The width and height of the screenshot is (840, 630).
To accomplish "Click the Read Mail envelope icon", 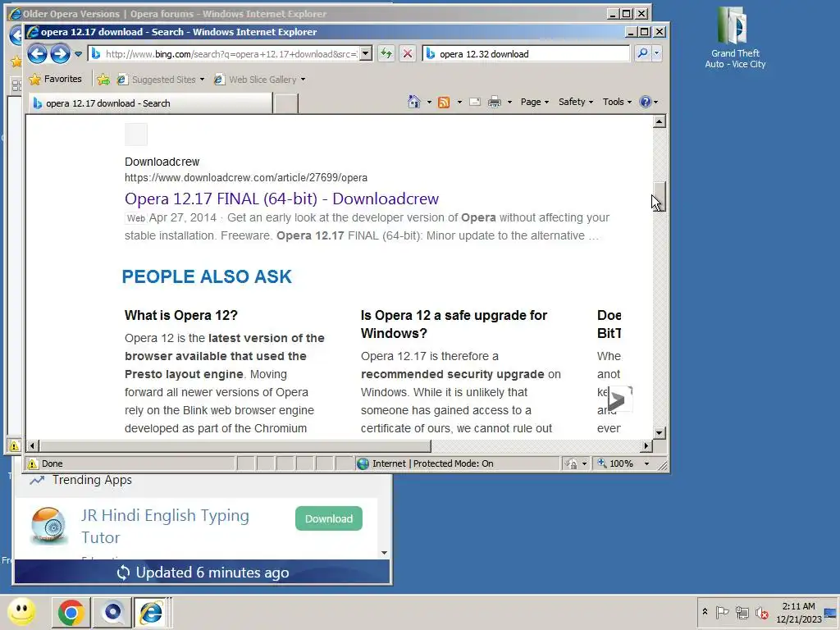I will [475, 102].
